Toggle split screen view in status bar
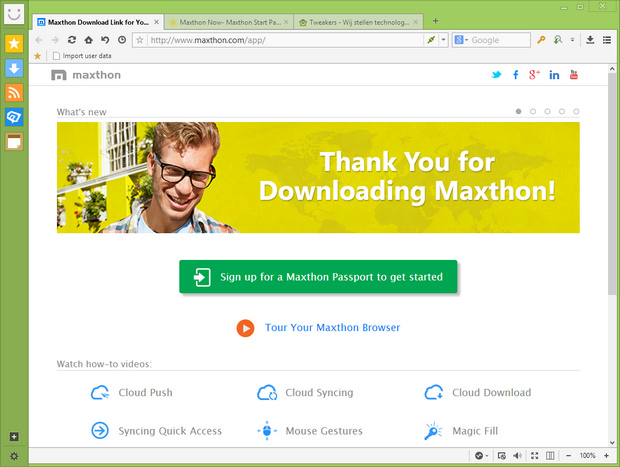 coord(550,456)
